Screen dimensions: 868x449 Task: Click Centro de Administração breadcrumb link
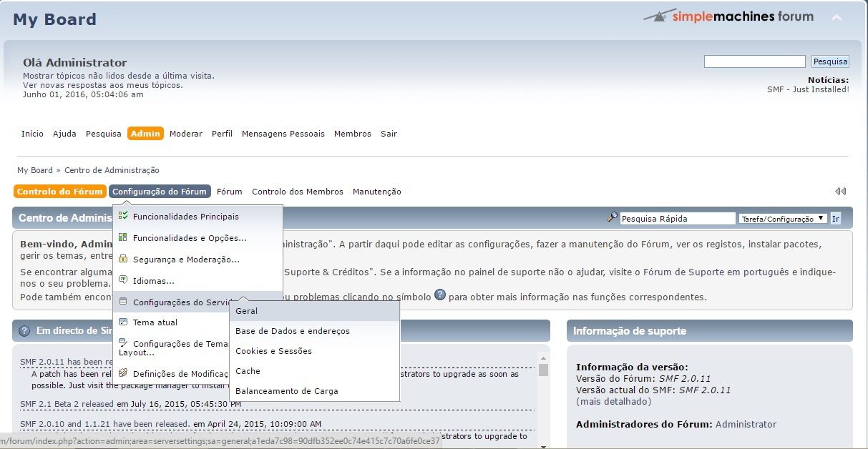click(x=112, y=170)
